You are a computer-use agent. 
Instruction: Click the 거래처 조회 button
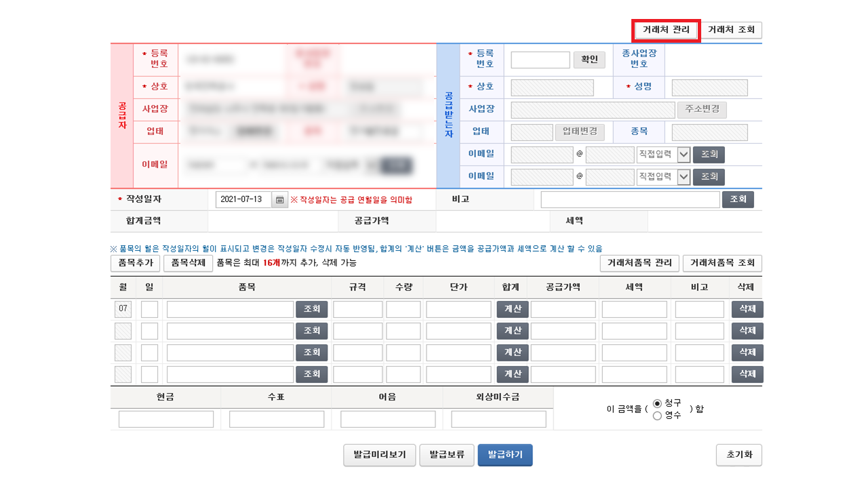pyautogui.click(x=731, y=30)
